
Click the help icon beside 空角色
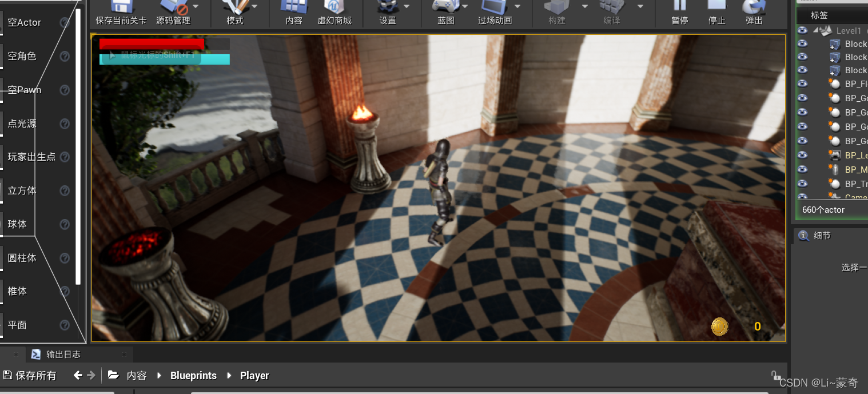(65, 56)
